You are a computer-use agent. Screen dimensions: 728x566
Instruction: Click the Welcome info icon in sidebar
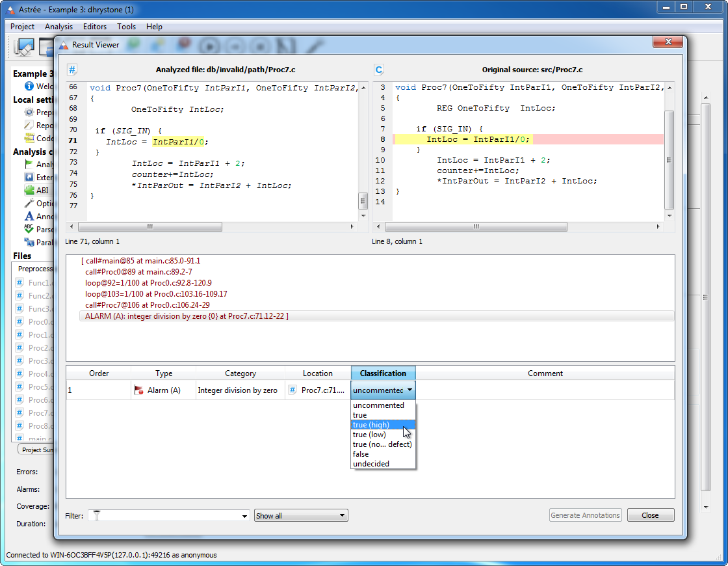29,86
